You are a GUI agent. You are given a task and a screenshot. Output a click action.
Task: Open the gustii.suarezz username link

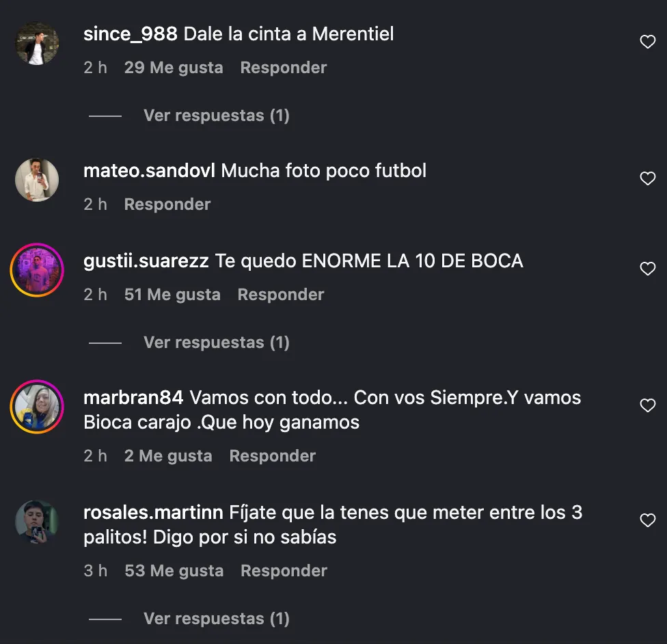[x=146, y=261]
